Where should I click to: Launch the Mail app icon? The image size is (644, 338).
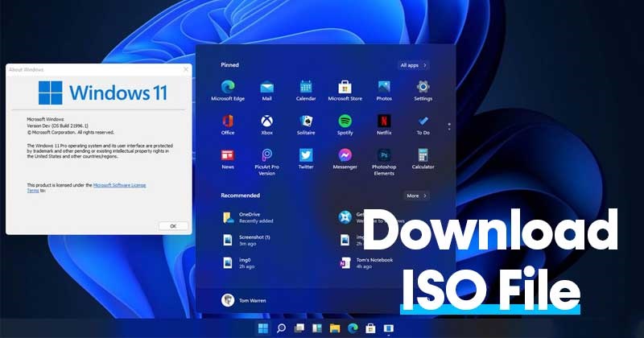[x=267, y=90]
